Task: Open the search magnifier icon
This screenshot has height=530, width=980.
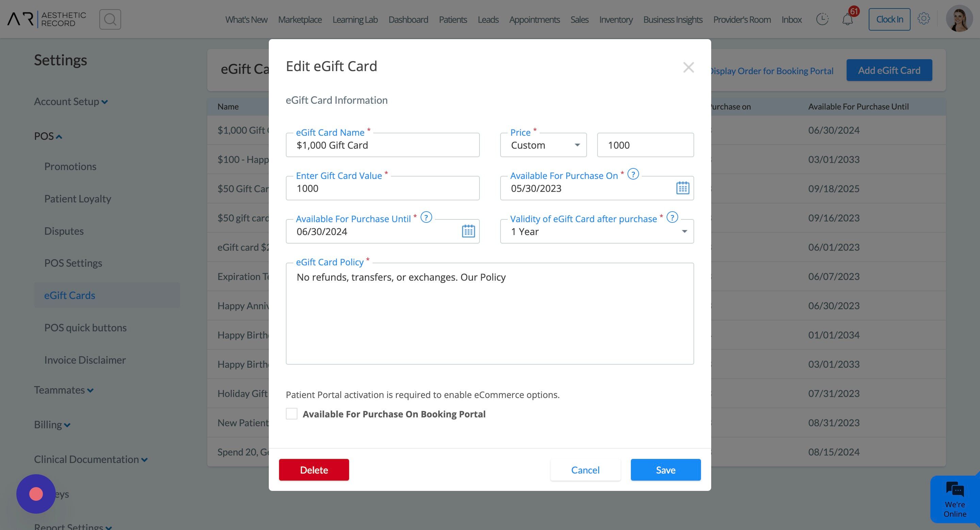Action: 110,19
